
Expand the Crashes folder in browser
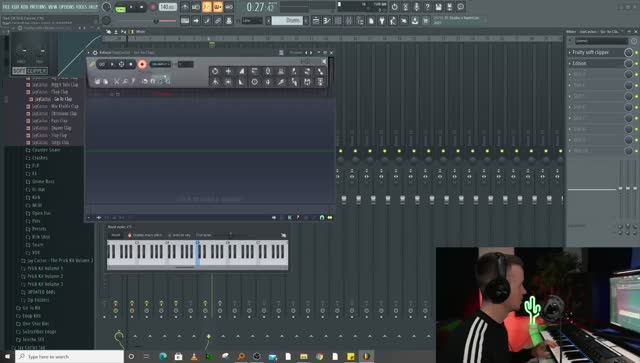tap(40, 158)
